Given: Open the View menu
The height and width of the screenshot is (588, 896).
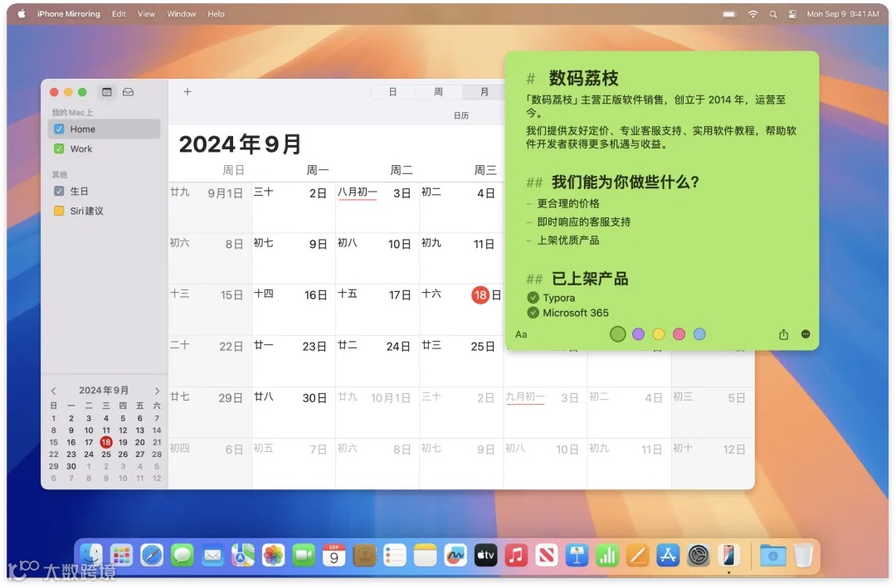Looking at the screenshot, I should (146, 14).
